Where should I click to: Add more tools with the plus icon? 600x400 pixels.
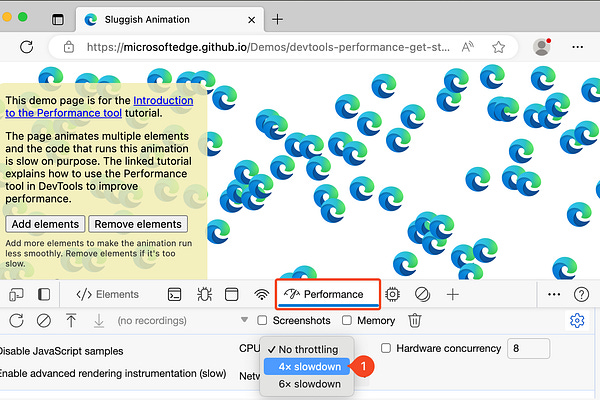(453, 294)
